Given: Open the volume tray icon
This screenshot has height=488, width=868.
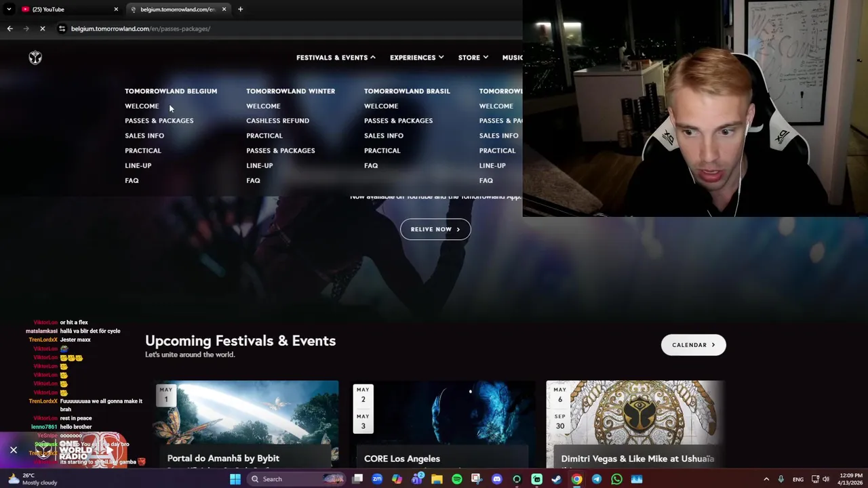Looking at the screenshot, I should (x=826, y=479).
